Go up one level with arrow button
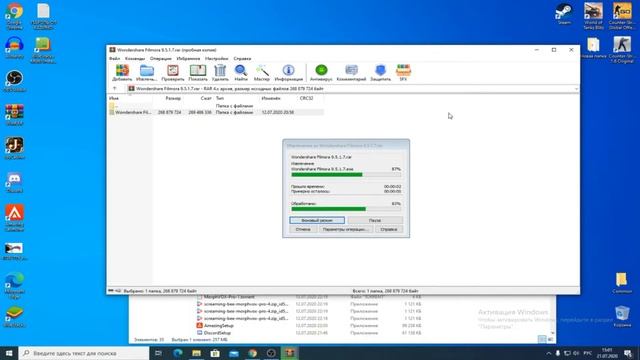Screen dimensions: 640x360 click(115, 88)
